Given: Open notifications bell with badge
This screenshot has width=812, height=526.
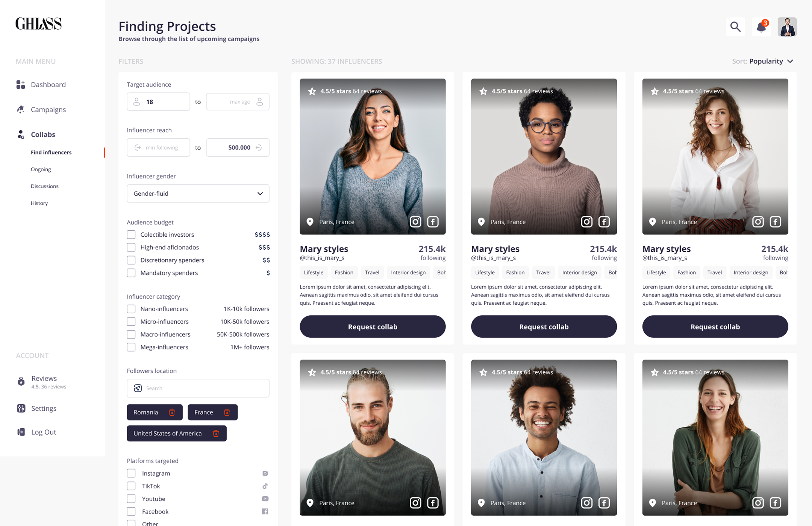Looking at the screenshot, I should click(761, 27).
